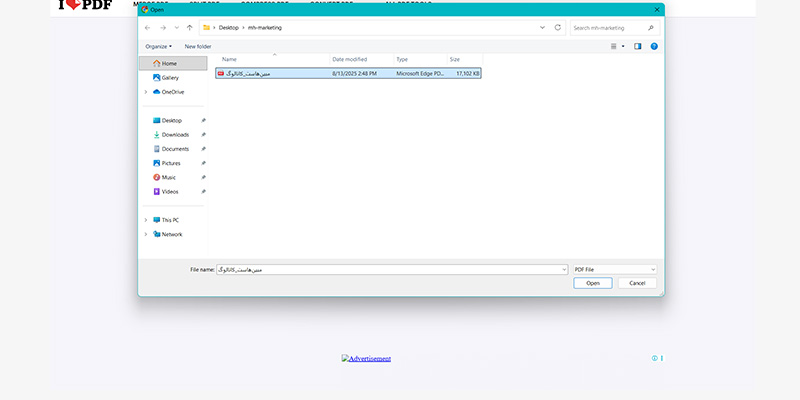Select Music in the navigation pane
Viewport: 800px width, 400px height.
pyautogui.click(x=168, y=177)
